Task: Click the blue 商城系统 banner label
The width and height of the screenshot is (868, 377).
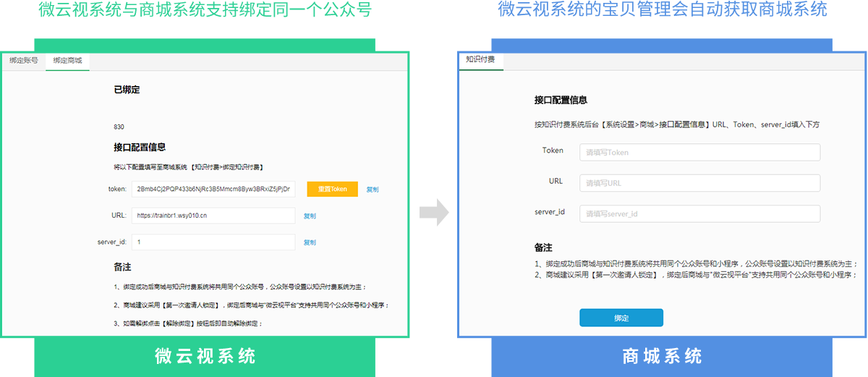Action: tap(661, 356)
